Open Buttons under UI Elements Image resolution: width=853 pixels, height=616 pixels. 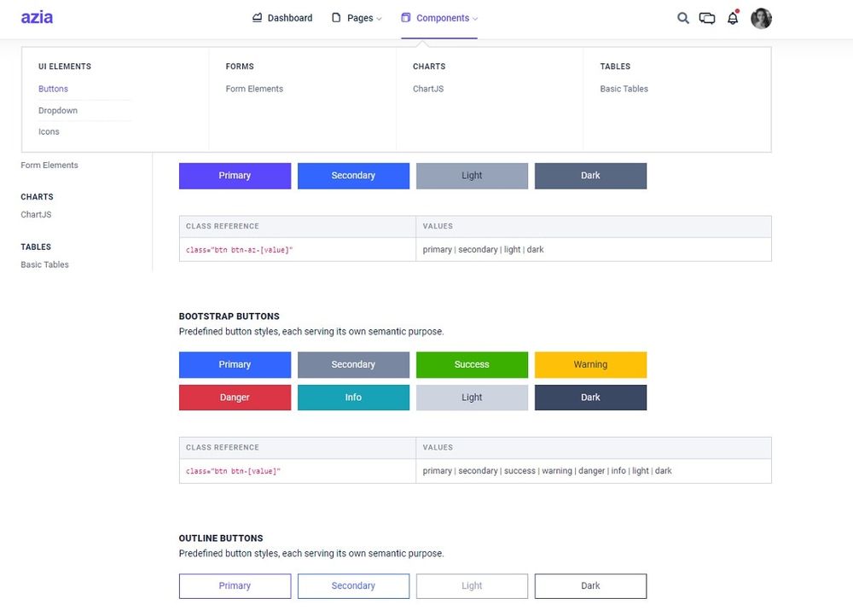point(53,88)
